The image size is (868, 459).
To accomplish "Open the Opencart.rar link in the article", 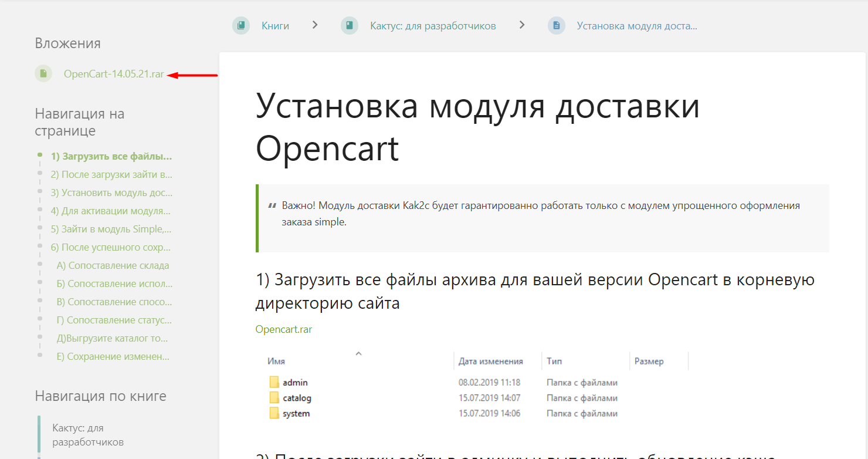I will tap(284, 329).
